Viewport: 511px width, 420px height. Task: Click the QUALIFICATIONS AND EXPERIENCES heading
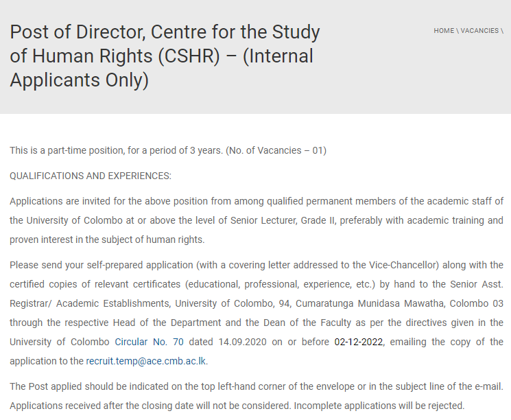tap(91, 176)
